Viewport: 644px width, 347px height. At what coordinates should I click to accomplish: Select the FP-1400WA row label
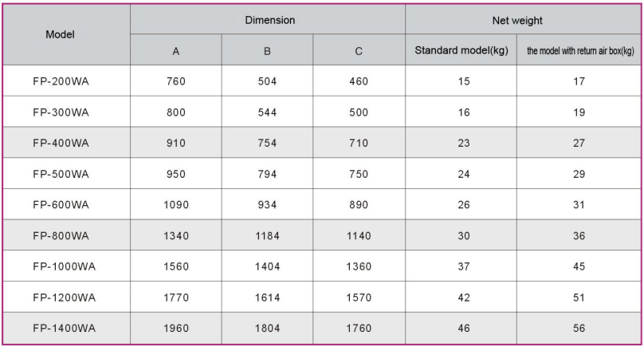tap(65, 327)
